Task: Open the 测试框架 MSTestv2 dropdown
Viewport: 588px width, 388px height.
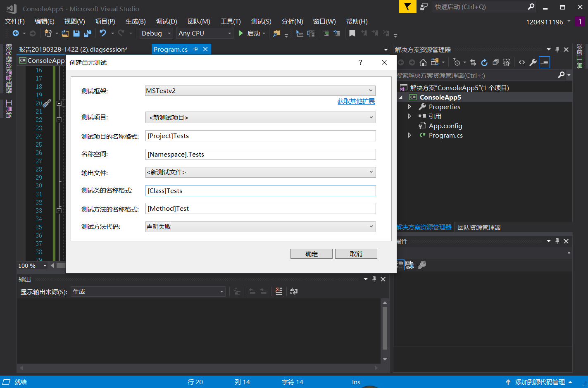Action: tap(260, 91)
